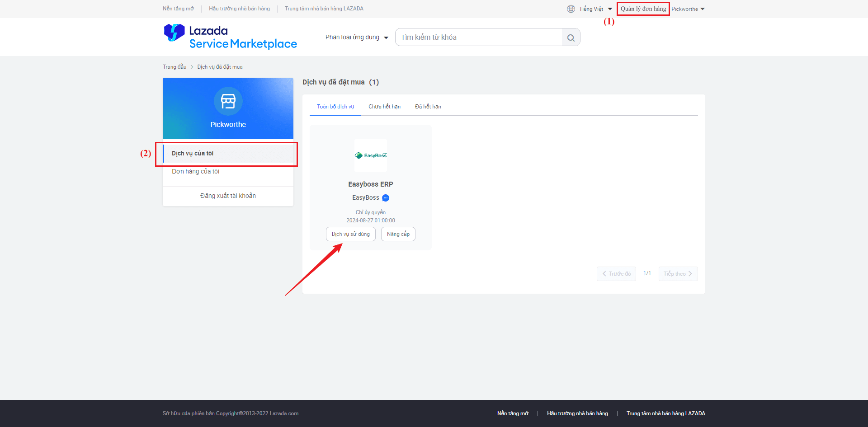This screenshot has height=427, width=868.
Task: Click the Nâng cấp button
Action: (x=398, y=234)
